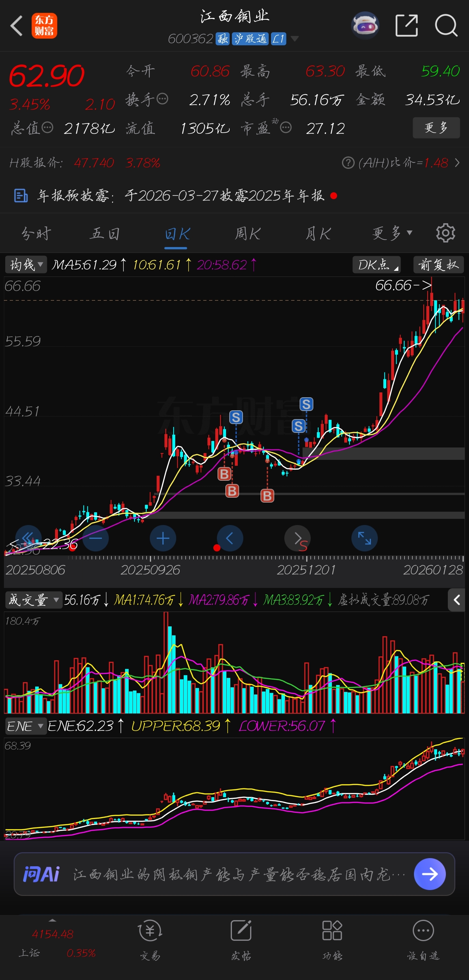The height and width of the screenshot is (980, 469).
Task: Tap the 东方财富 orange logo
Action: tap(45, 26)
